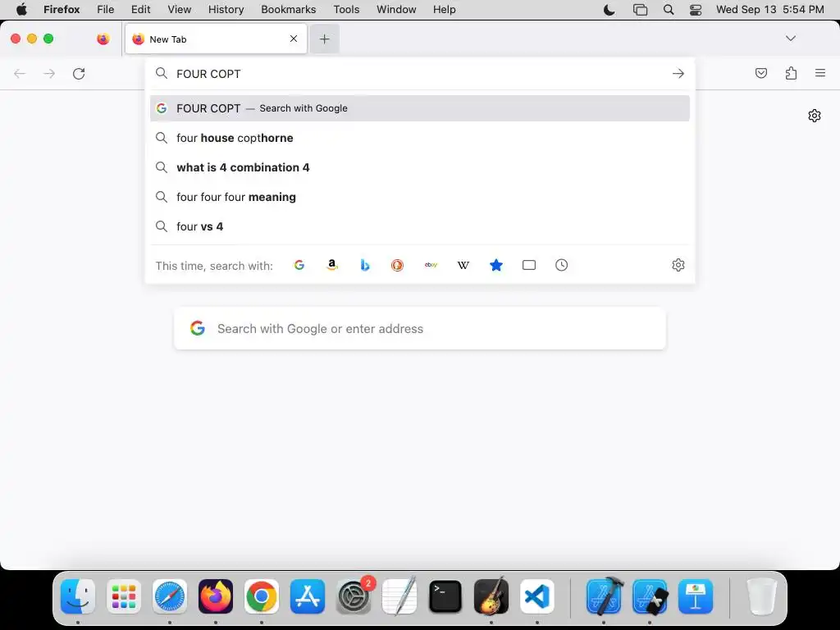Open the Help menu
This screenshot has width=840, height=630.
tap(444, 10)
